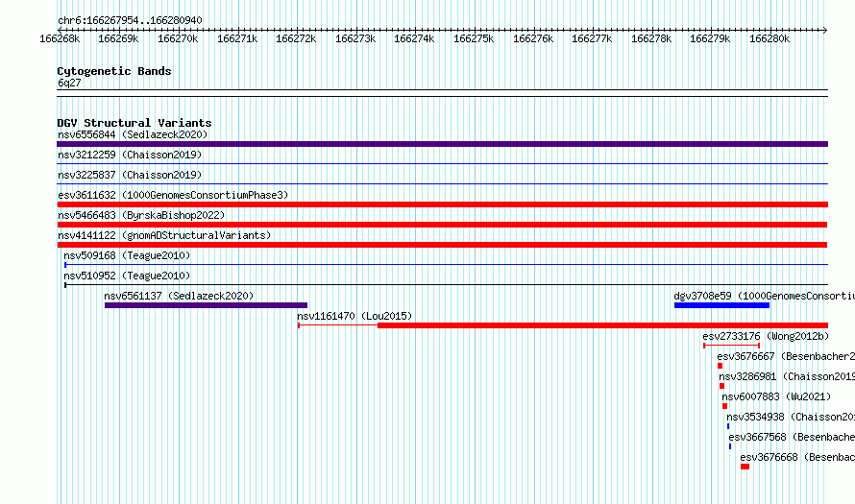Click the 166275k ruler label
The height and width of the screenshot is (504, 855).
tap(474, 38)
